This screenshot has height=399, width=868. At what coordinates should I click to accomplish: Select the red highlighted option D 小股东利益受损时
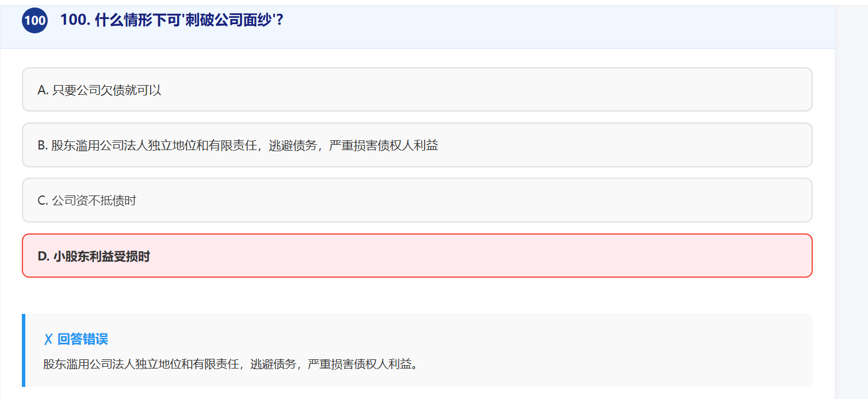pyautogui.click(x=417, y=256)
